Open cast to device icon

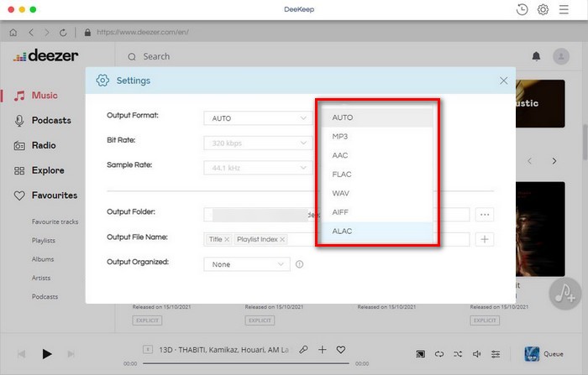420,354
